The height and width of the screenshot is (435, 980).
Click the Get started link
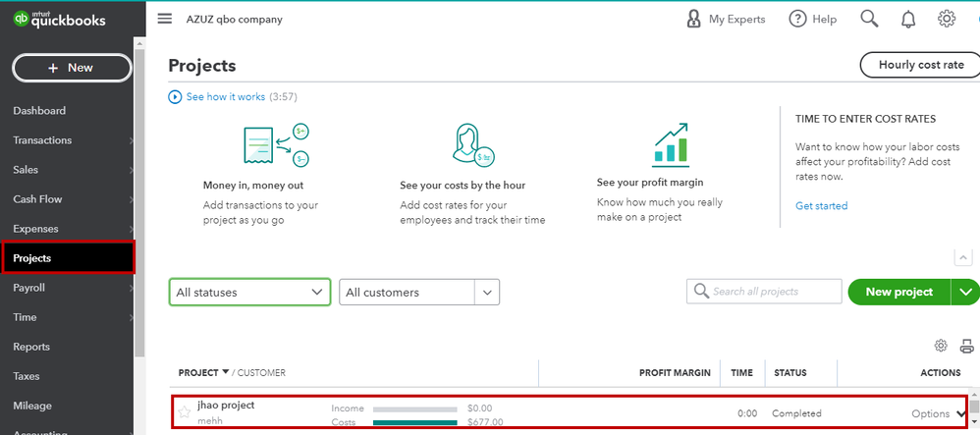coord(821,205)
